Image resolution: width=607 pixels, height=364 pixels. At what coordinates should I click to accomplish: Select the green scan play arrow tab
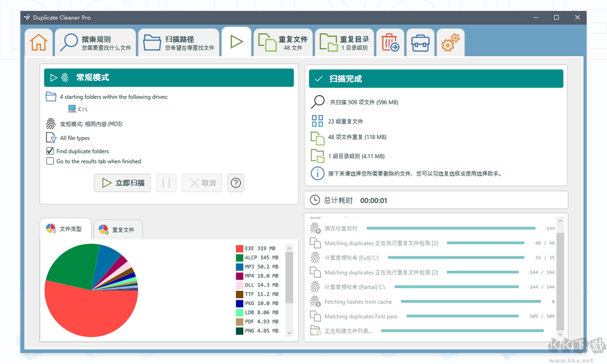pyautogui.click(x=237, y=42)
